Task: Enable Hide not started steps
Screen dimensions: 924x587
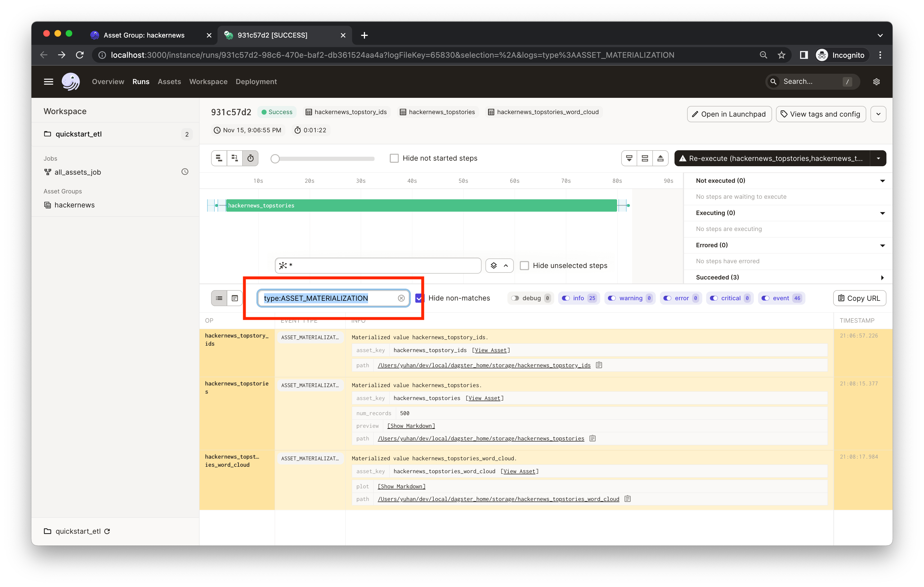Action: (394, 158)
